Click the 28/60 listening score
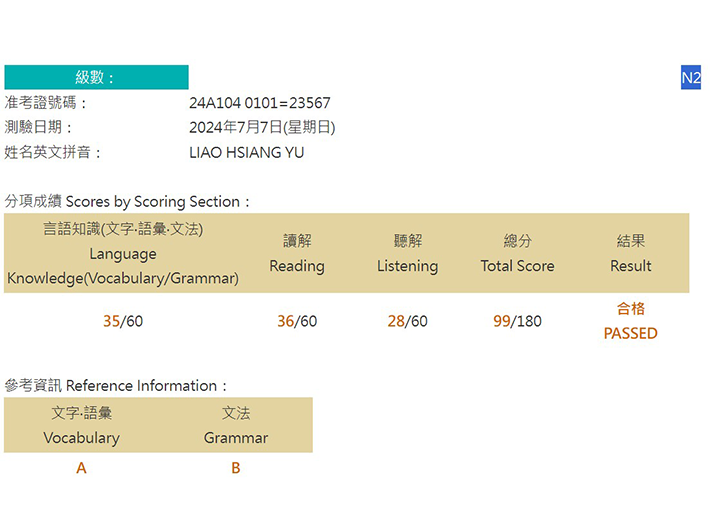 (x=408, y=321)
